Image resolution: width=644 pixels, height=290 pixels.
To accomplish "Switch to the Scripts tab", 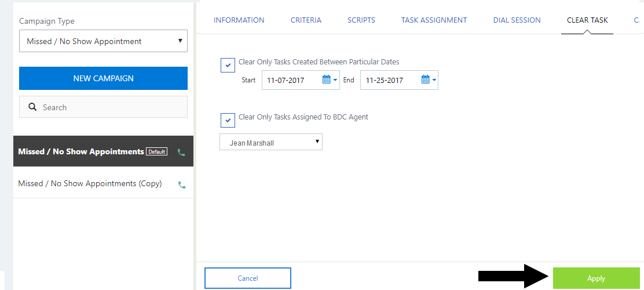I will [361, 20].
